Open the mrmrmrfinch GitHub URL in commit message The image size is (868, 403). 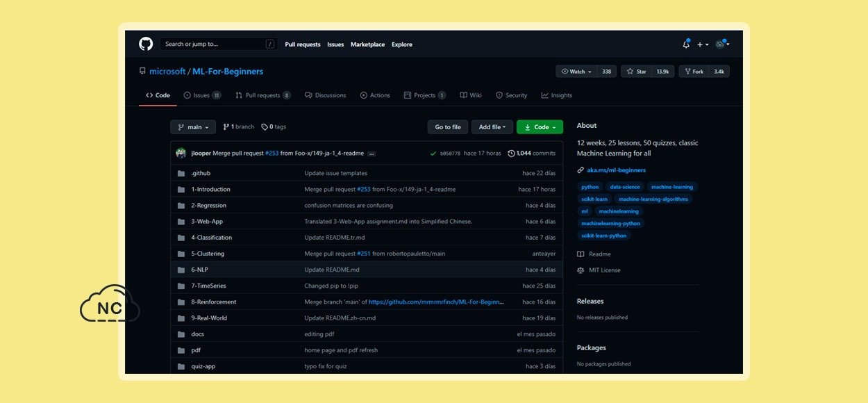point(436,302)
